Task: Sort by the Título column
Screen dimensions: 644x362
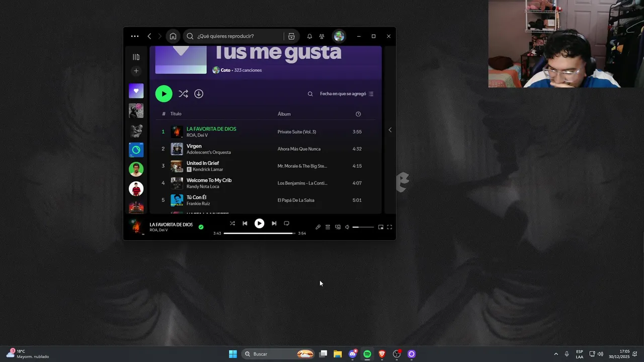Action: pyautogui.click(x=176, y=114)
